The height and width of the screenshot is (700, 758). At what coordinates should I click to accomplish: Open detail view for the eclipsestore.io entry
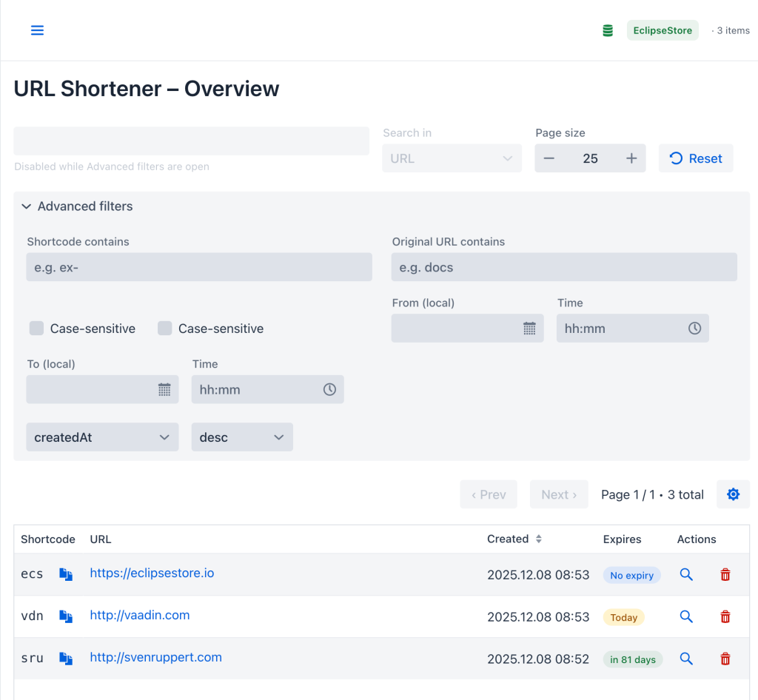(x=686, y=574)
